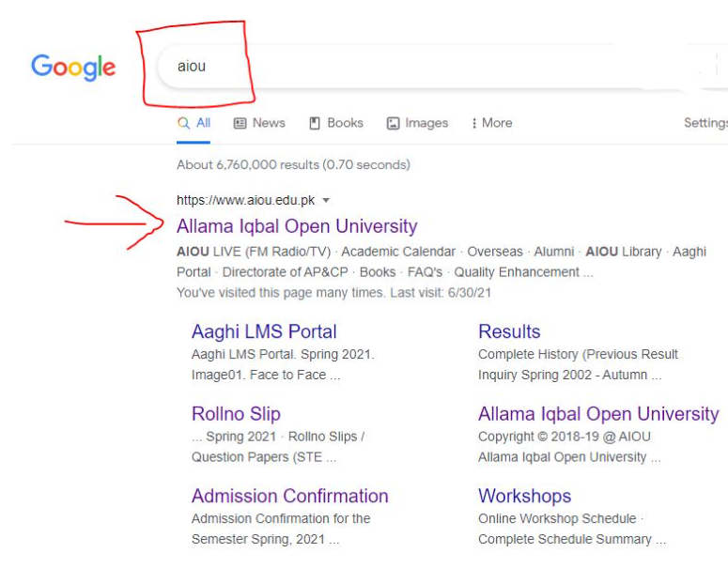
Task: Click the magnifier icon beside All
Action: (x=184, y=123)
